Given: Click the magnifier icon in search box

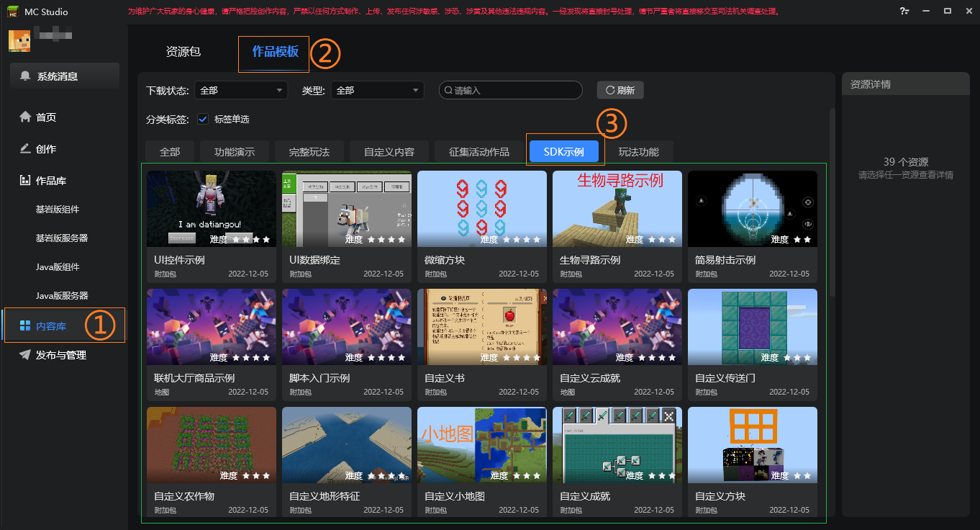Looking at the screenshot, I should pos(448,90).
